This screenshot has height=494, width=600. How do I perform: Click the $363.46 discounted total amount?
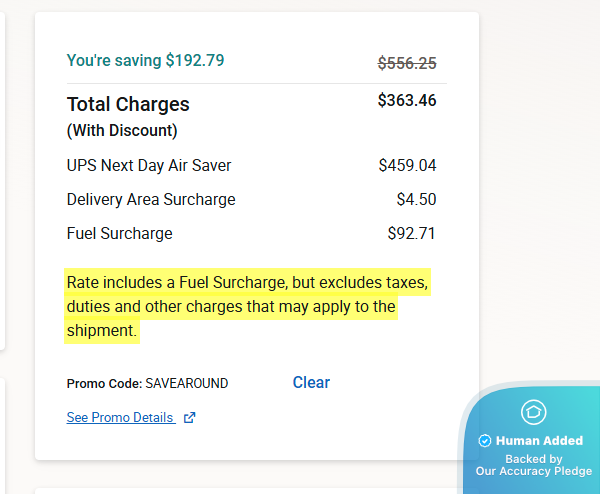click(x=407, y=100)
